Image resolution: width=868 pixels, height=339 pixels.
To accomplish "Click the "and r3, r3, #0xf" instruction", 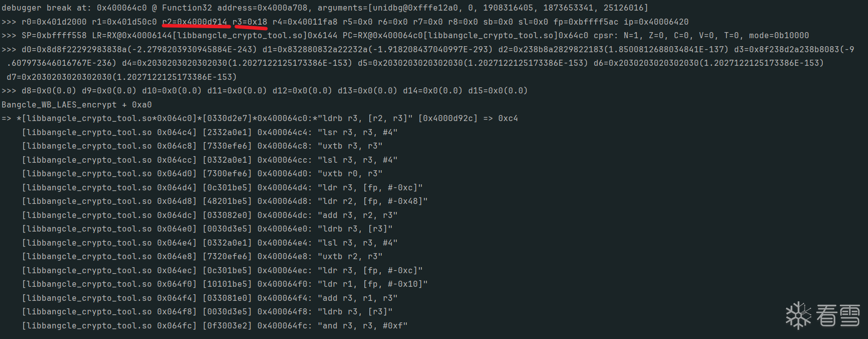I will click(362, 326).
